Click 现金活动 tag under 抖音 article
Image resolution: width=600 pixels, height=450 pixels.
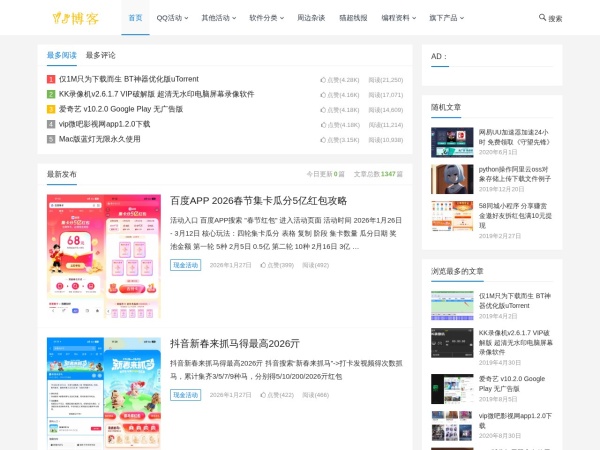pos(186,395)
